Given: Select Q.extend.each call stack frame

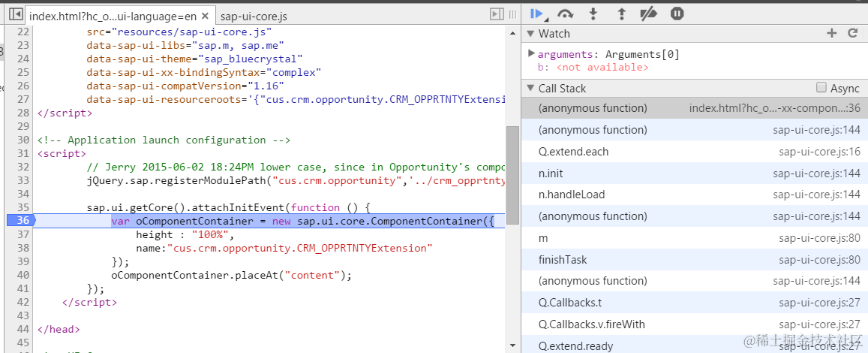Looking at the screenshot, I should tap(695, 151).
